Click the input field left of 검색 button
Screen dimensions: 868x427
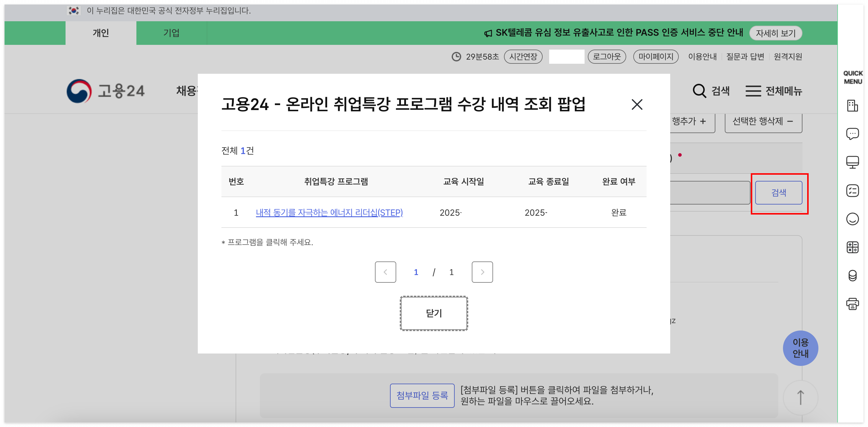tap(710, 193)
